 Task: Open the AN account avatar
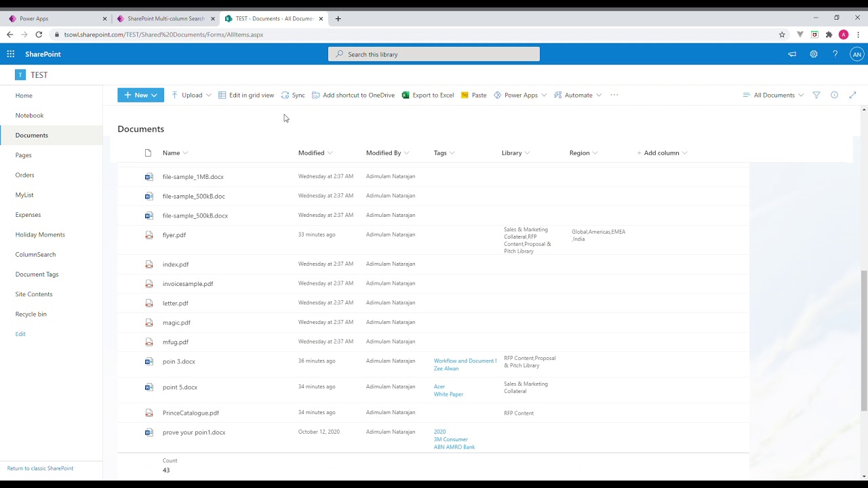pyautogui.click(x=857, y=54)
